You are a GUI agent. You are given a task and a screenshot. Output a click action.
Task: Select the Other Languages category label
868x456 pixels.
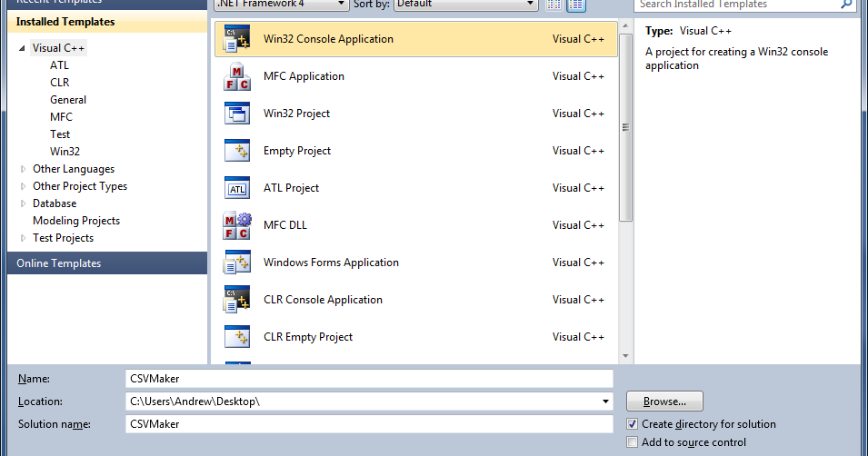click(x=74, y=169)
